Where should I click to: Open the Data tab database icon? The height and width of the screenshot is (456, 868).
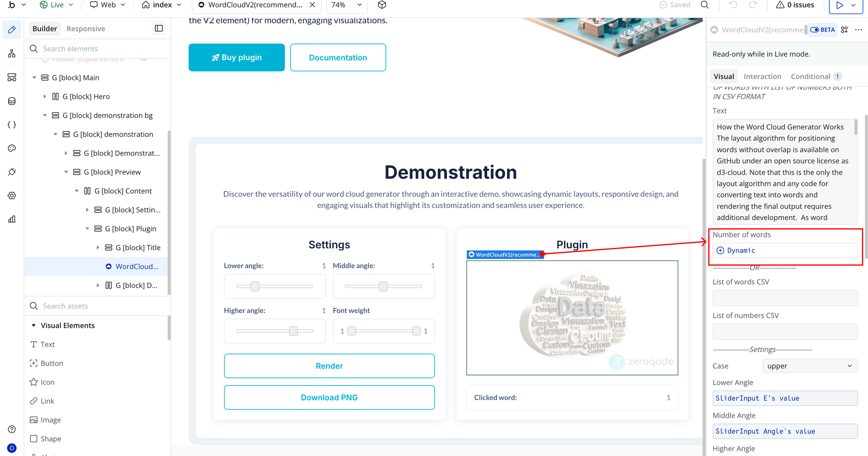click(12, 101)
